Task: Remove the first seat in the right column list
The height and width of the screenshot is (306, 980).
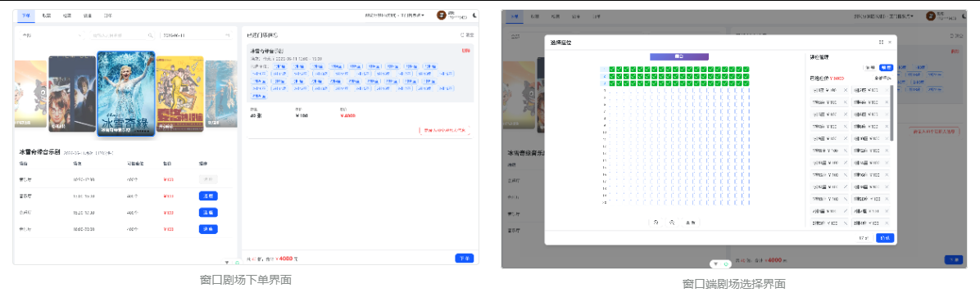Action: [x=887, y=91]
